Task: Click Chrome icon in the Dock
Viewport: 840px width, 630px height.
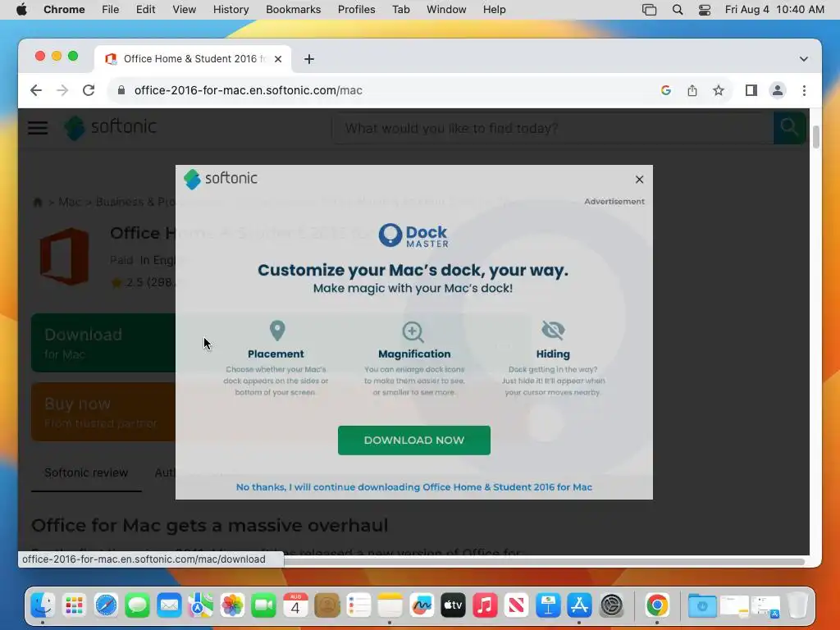Action: (657, 605)
